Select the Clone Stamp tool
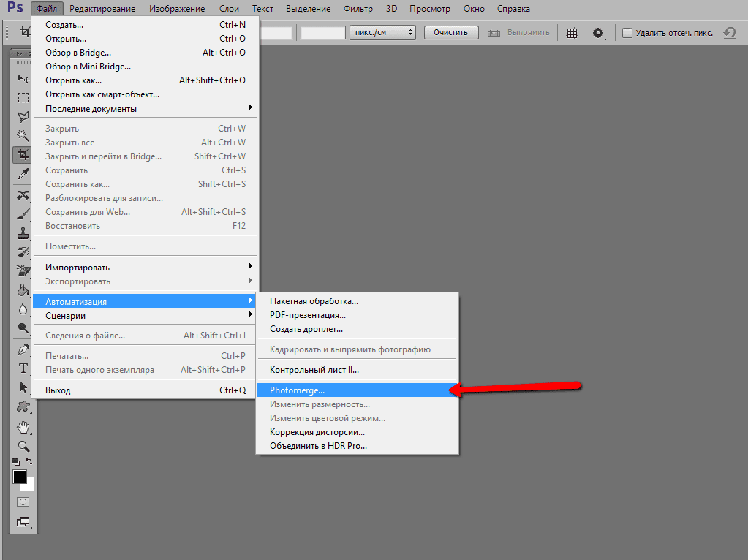The height and width of the screenshot is (560, 748). [23, 233]
